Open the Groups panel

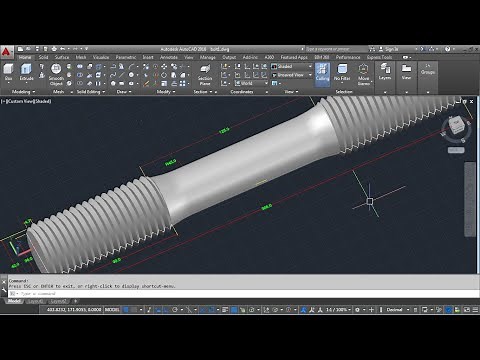tap(428, 69)
